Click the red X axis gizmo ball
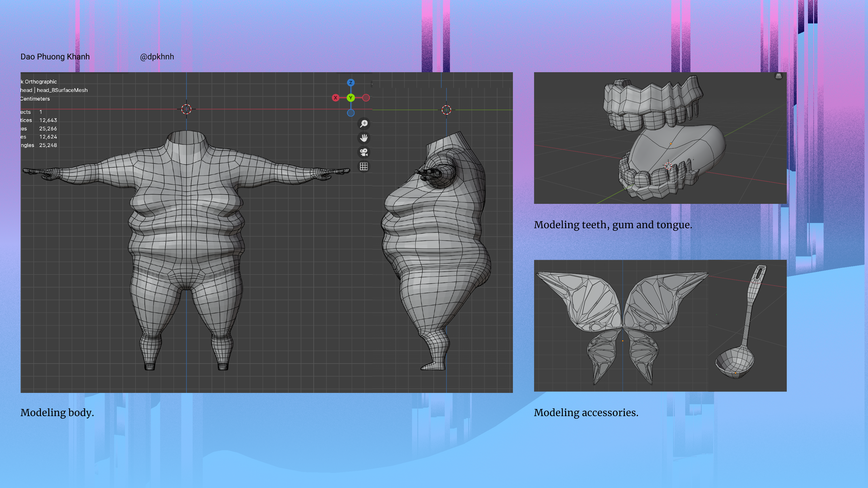868x488 pixels. [335, 98]
